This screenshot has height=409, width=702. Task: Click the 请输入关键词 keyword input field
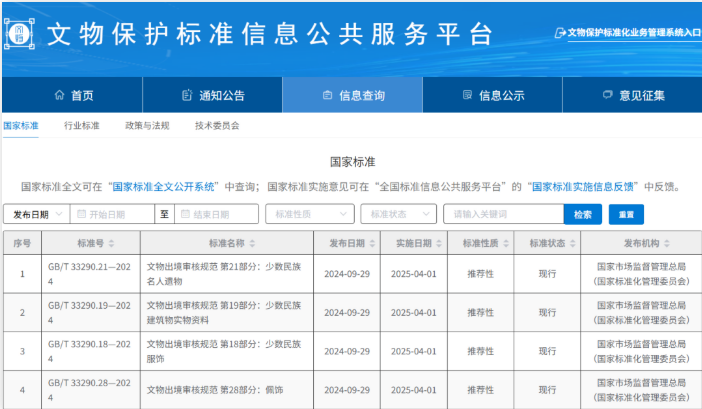pyautogui.click(x=502, y=214)
